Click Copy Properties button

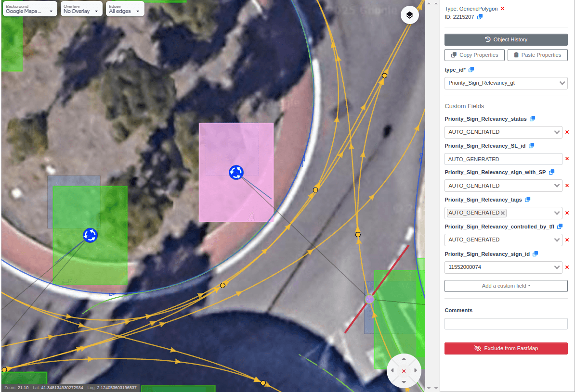point(474,55)
